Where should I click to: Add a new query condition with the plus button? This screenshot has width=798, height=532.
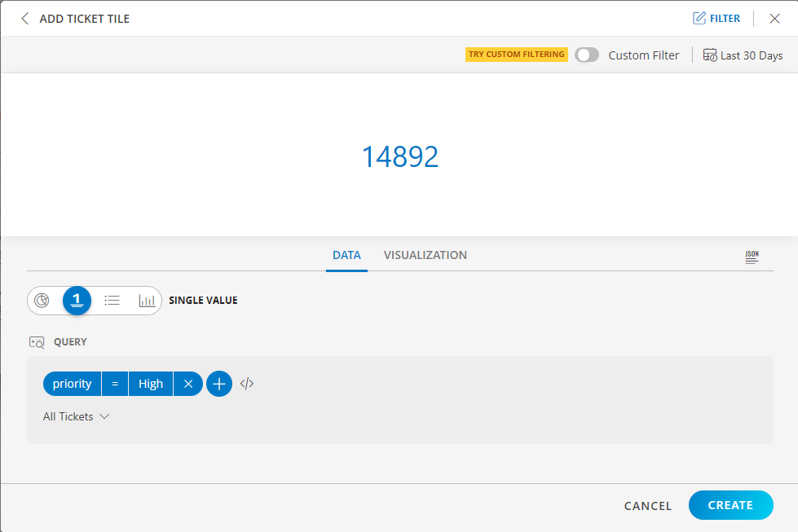pyautogui.click(x=218, y=383)
